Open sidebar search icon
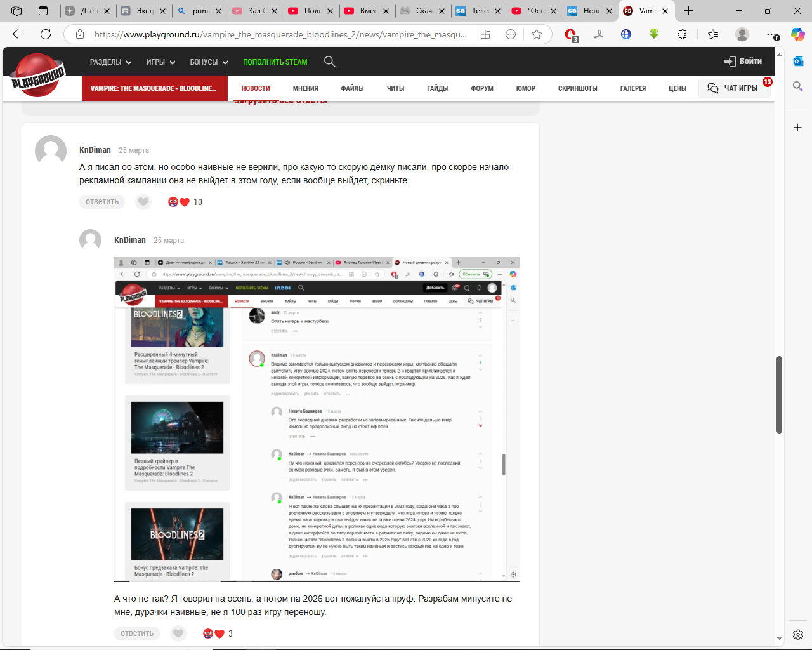This screenshot has width=812, height=650. [798, 86]
